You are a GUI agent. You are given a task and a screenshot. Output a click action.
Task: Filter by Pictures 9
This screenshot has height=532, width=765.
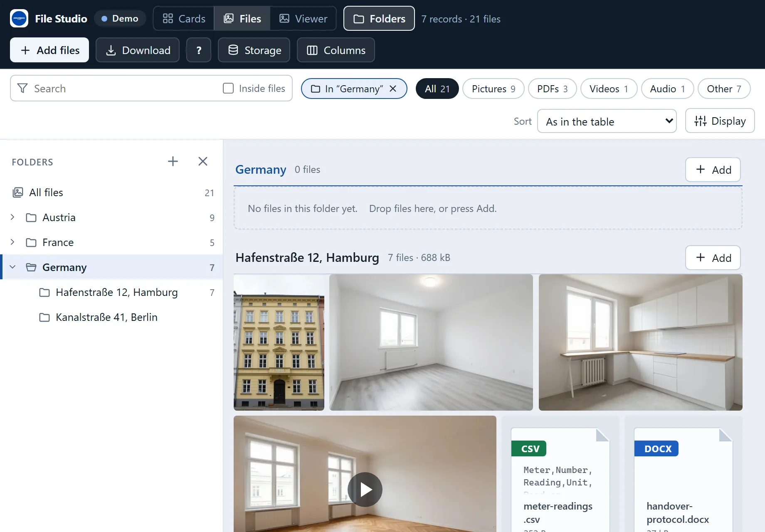[494, 89]
